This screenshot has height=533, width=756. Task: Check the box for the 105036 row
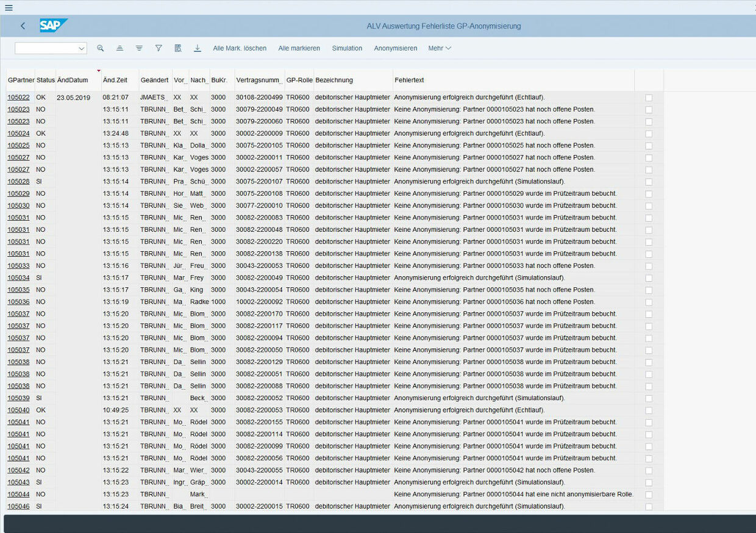pyautogui.click(x=649, y=302)
